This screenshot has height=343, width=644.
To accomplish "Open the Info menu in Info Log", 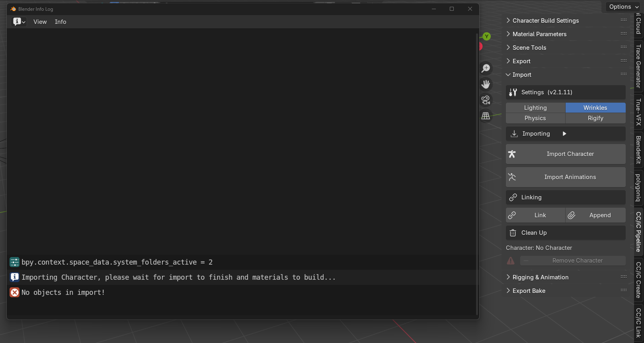I will pos(60,22).
